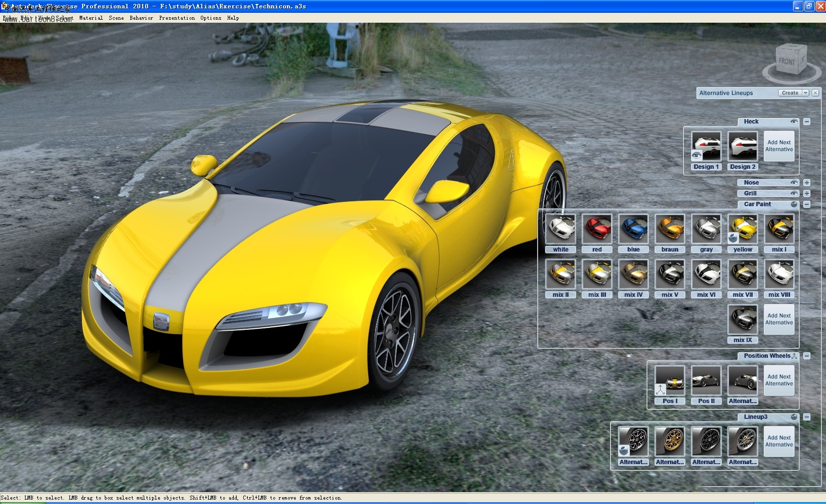Click the FRONT face of the ViewCube
Image resolution: width=826 pixels, height=504 pixels.
(787, 63)
